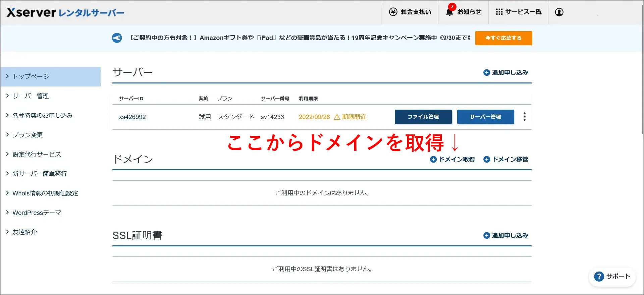Click the warning triangle near 期限間近
Viewport: 644px width, 295px height.
pos(337,117)
